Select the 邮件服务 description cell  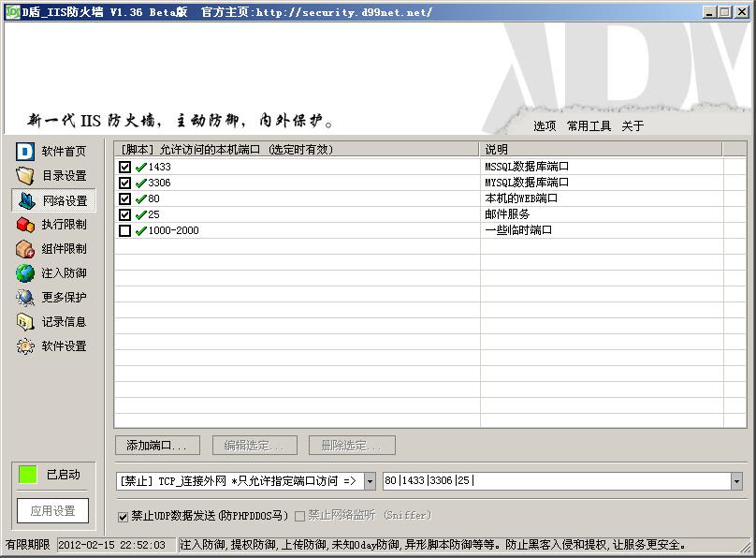coord(507,214)
